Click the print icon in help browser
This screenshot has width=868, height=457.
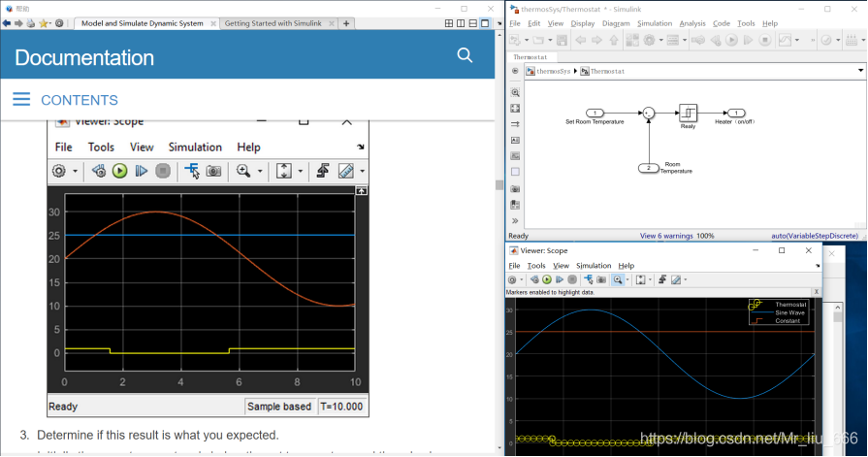click(31, 23)
